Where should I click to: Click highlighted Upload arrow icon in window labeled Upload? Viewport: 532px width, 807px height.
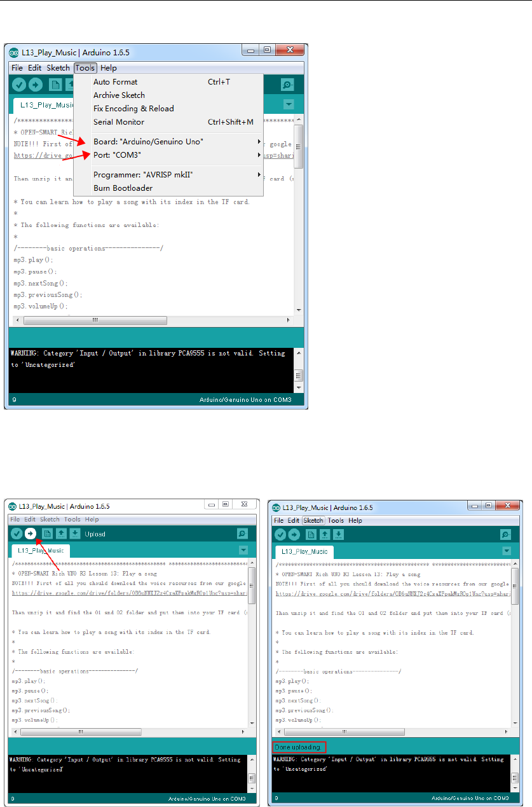[x=31, y=534]
